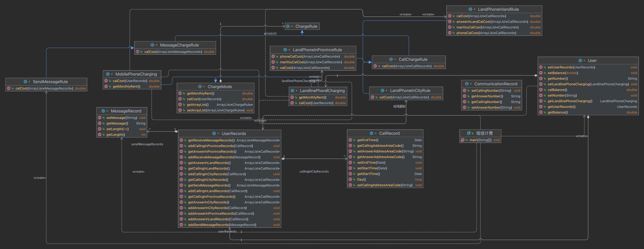Viewport: 644px width, 249px height.
Task: Click the class icon beside LandPhoneInlandRule
Action: [470, 9]
